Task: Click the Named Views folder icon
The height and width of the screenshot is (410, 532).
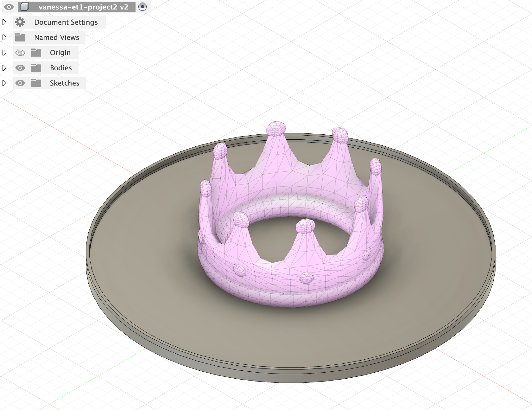Action: coord(20,37)
